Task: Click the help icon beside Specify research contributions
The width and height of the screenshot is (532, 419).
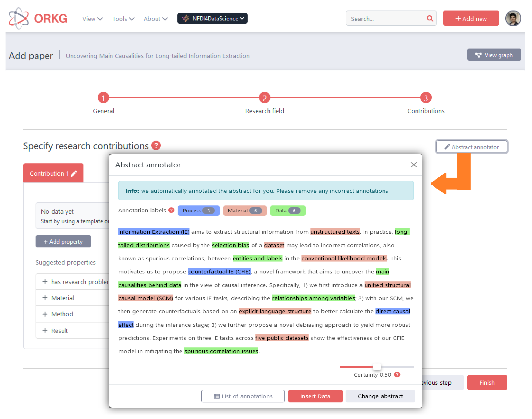Action: click(x=156, y=145)
